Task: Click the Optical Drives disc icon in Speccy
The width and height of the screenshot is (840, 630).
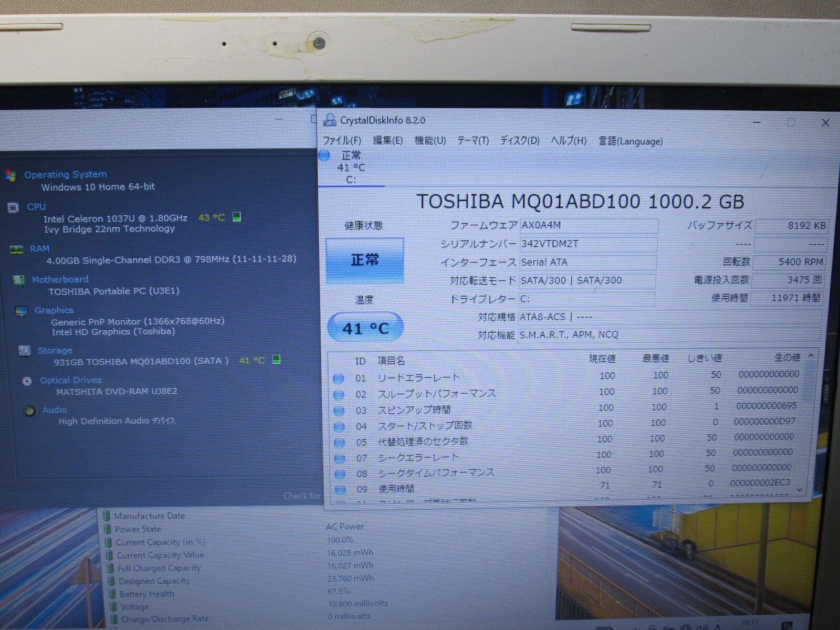Action: pyautogui.click(x=27, y=381)
